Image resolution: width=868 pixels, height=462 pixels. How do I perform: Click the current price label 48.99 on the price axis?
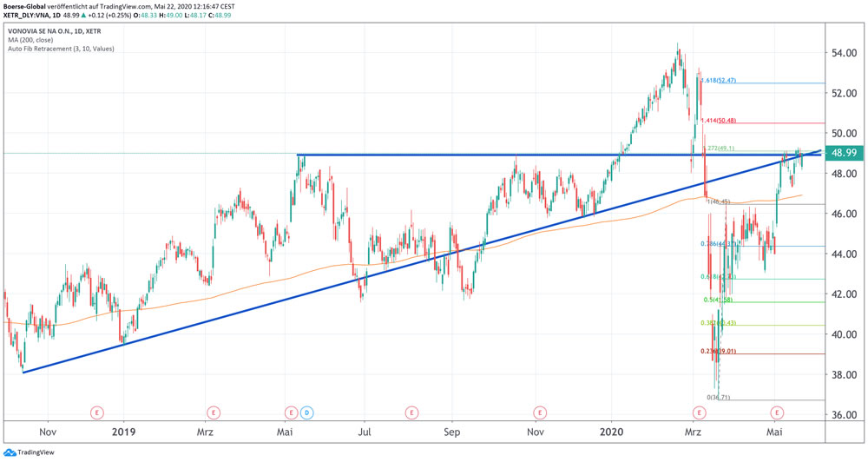845,153
